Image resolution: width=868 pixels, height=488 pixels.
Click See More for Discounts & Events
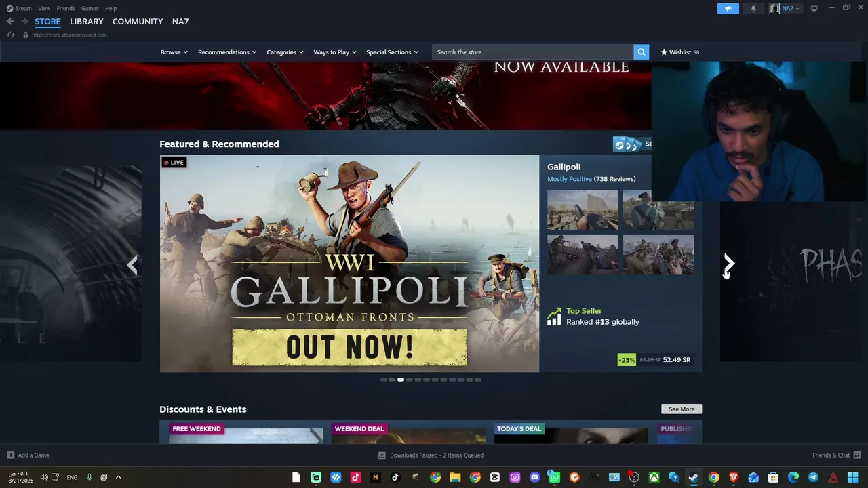point(682,409)
